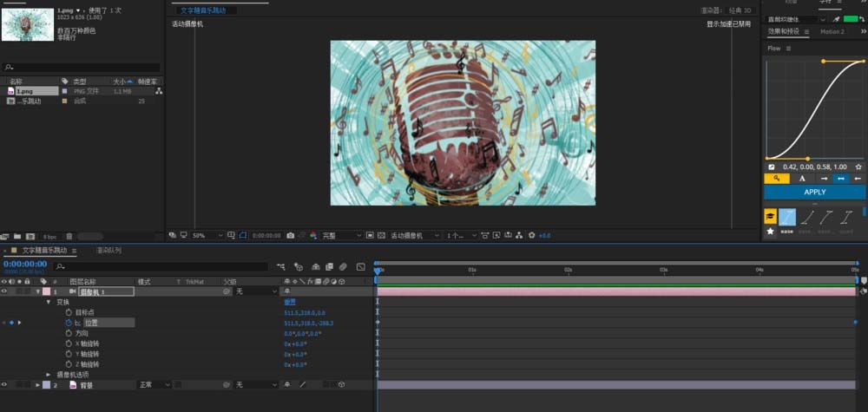Toggle the 3D layer switch for 背景
The width and height of the screenshot is (868, 412).
point(342,384)
